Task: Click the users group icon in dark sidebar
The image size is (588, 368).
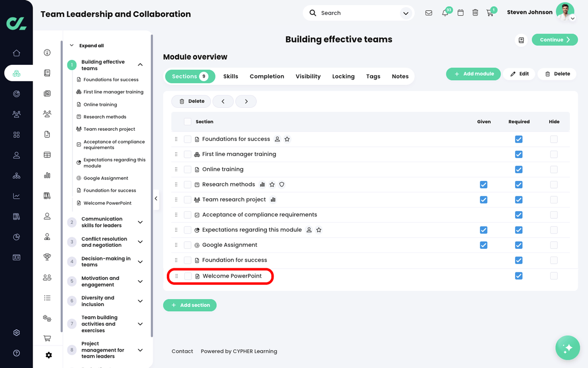Action: (x=16, y=114)
